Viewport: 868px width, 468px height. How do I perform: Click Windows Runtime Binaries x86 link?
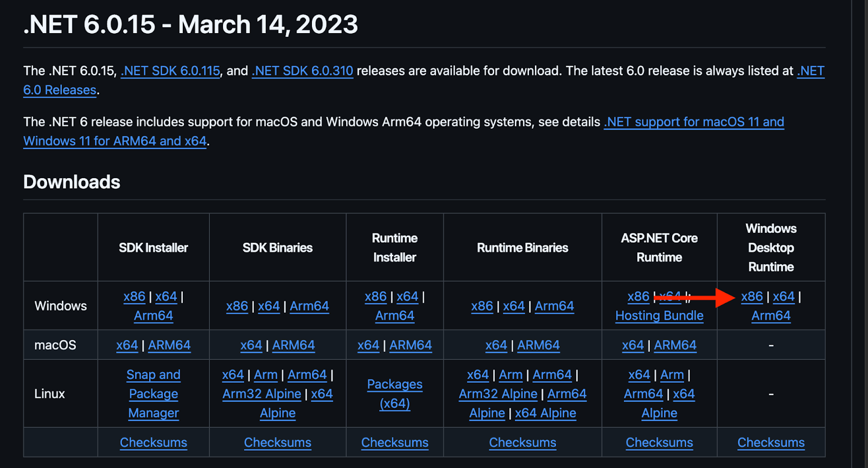pyautogui.click(x=482, y=306)
